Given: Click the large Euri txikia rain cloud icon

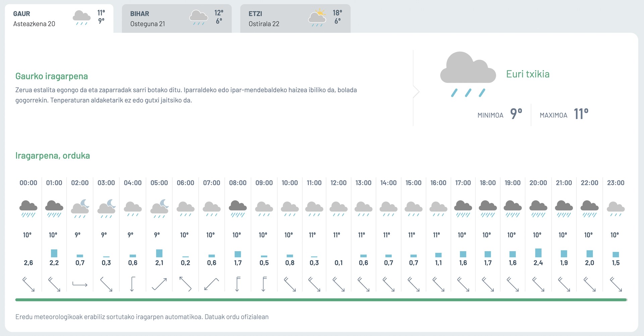Looking at the screenshot, I should point(468,74).
